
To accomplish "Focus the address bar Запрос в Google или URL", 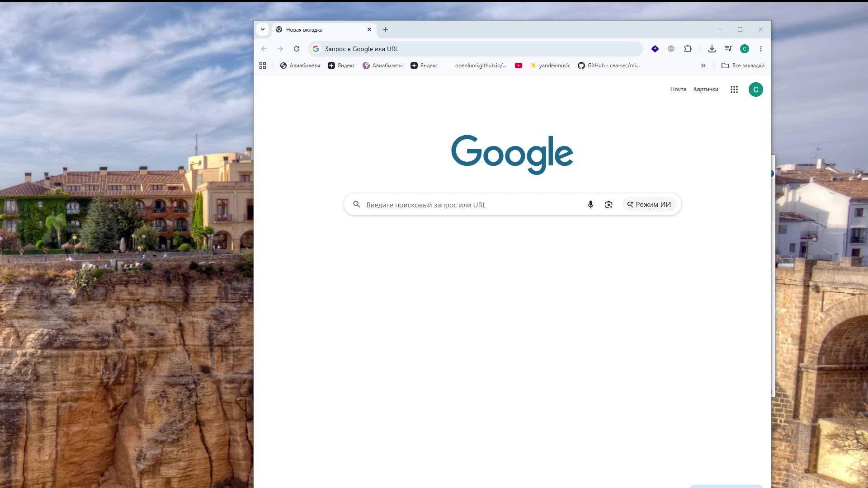I will point(476,49).
